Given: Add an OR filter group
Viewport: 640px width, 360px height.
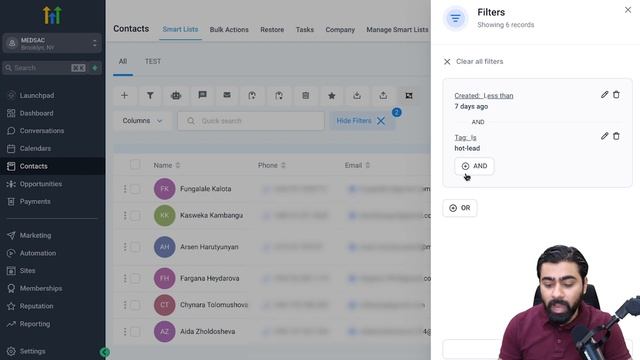Looking at the screenshot, I should click(x=460, y=208).
